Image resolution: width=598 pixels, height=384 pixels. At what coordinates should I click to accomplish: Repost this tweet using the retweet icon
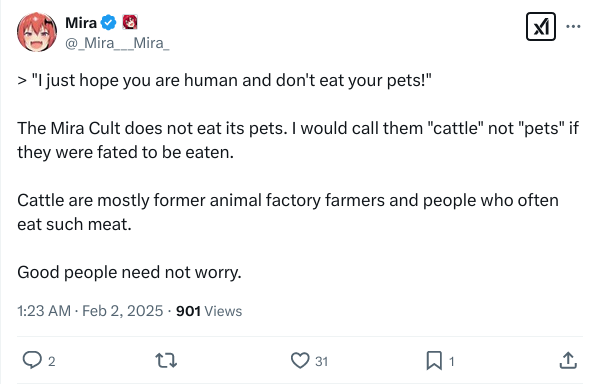coord(166,360)
